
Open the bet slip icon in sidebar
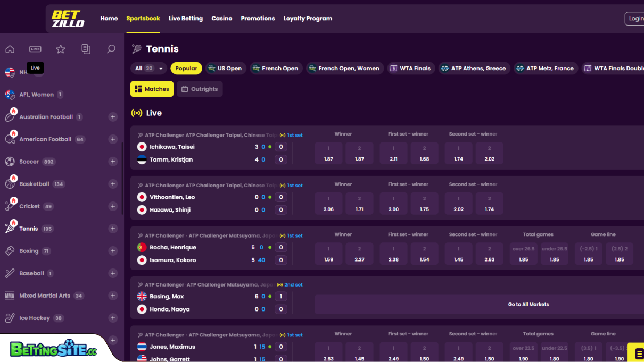86,49
